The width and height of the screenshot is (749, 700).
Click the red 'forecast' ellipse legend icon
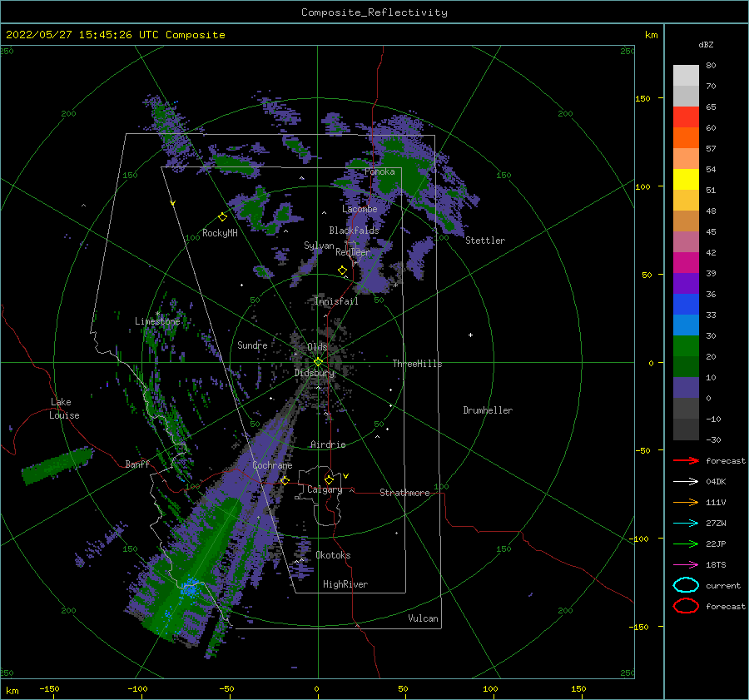coord(686,606)
